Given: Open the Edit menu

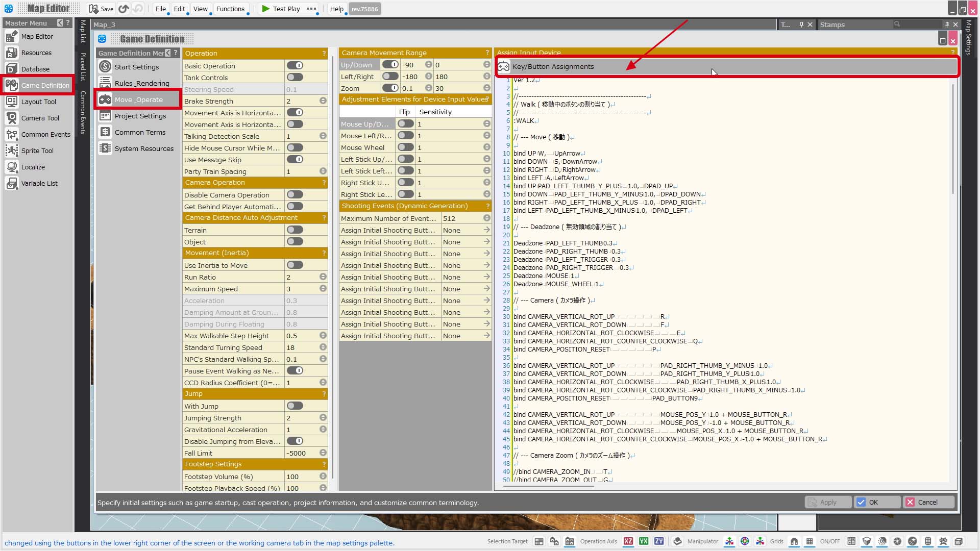Looking at the screenshot, I should tap(179, 9).
